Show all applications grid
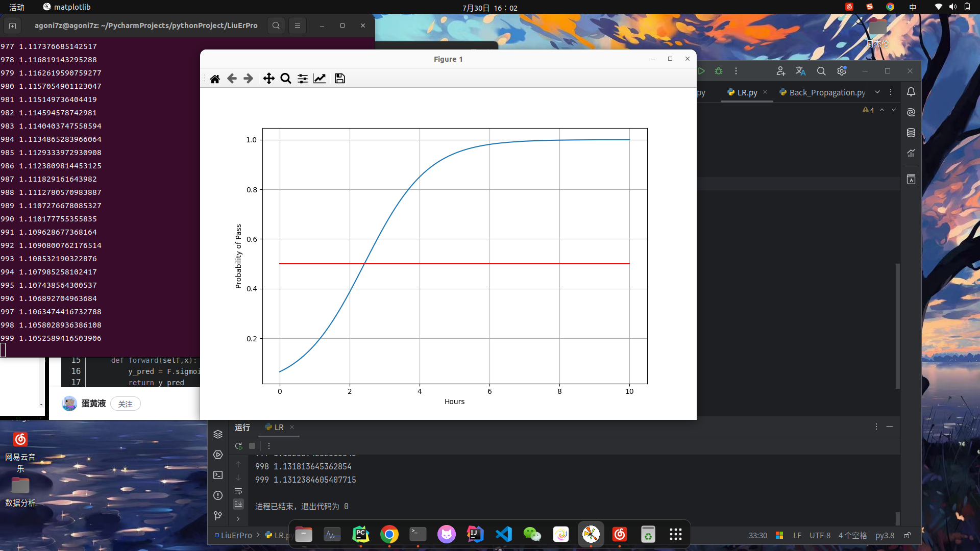This screenshot has height=551, width=980. click(676, 534)
